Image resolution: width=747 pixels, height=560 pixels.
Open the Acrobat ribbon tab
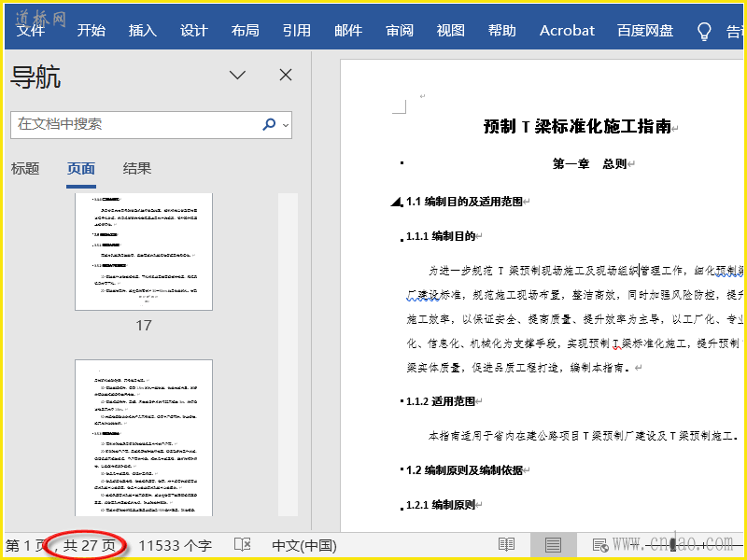[x=567, y=31]
